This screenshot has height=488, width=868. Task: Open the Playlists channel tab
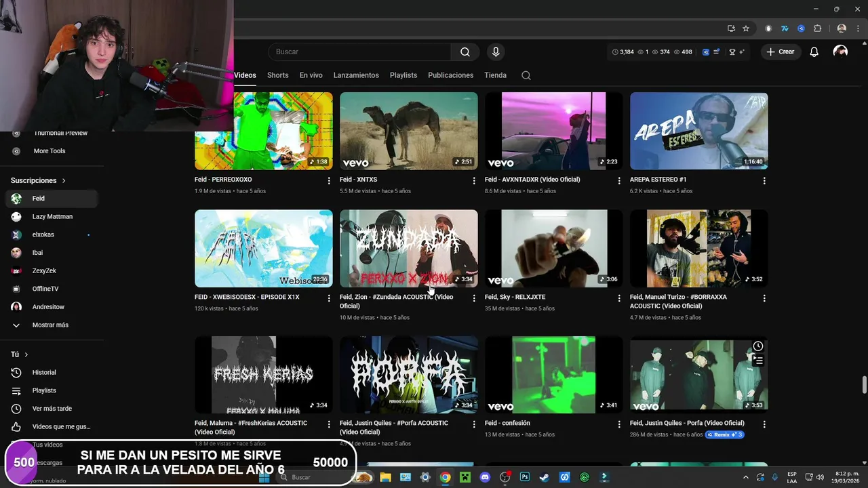[x=403, y=75]
